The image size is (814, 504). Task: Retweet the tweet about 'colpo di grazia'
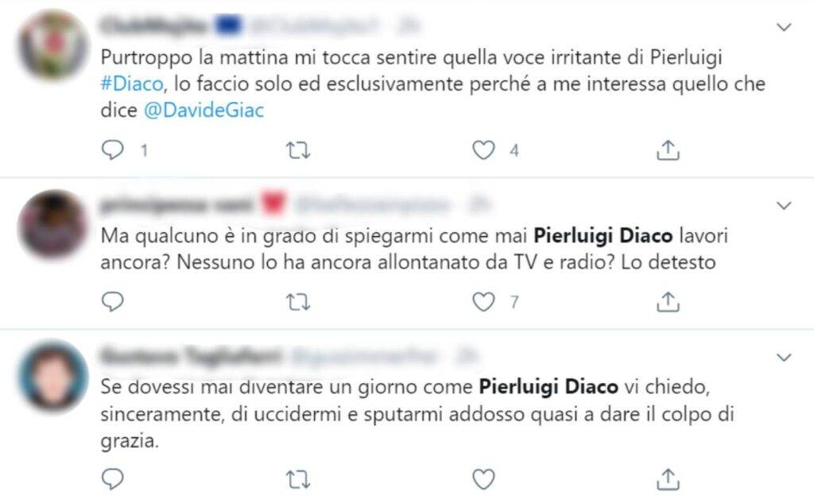[298, 479]
